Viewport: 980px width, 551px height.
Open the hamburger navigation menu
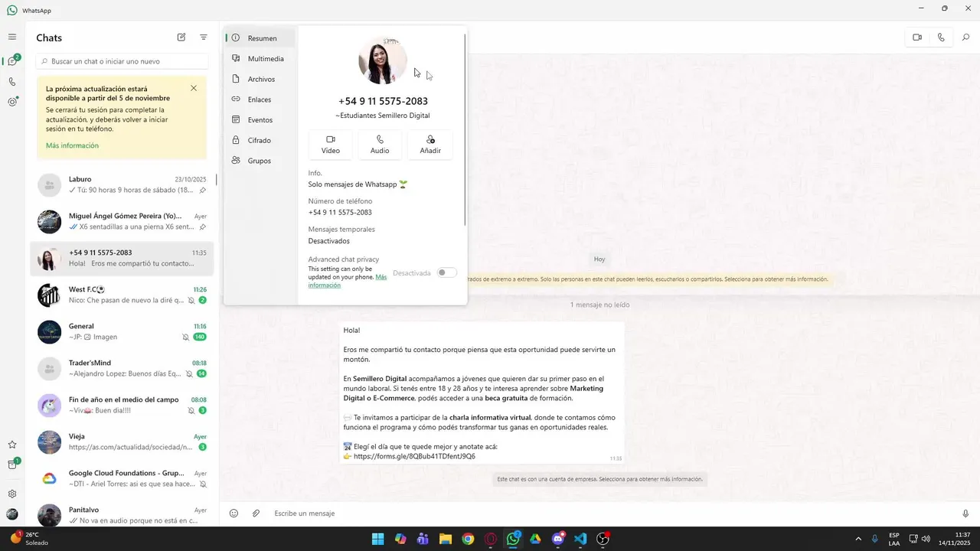(x=12, y=37)
